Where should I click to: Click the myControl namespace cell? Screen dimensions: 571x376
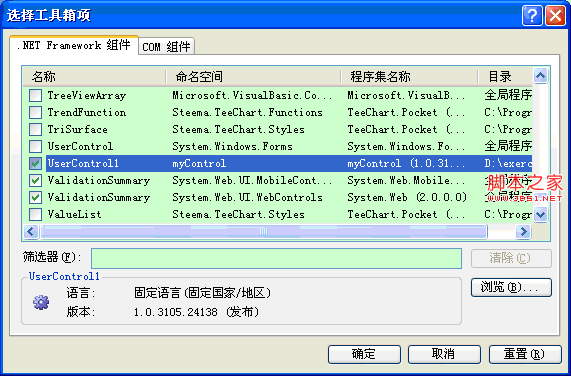199,163
